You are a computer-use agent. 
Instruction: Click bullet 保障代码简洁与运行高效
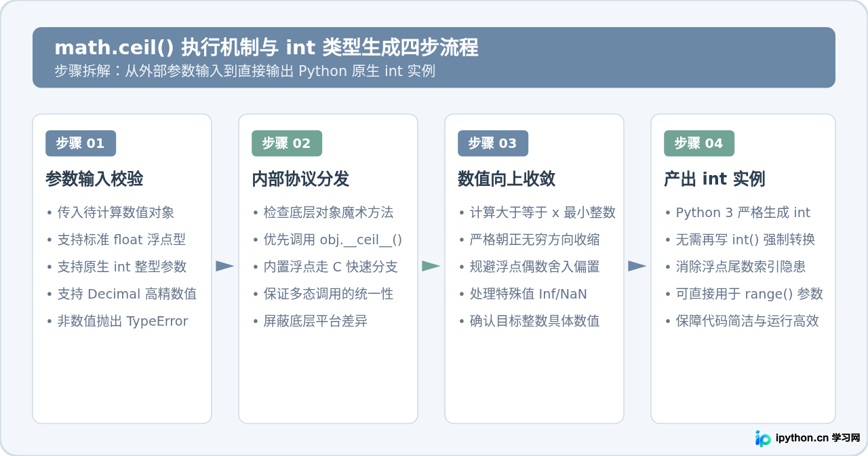[x=741, y=321]
